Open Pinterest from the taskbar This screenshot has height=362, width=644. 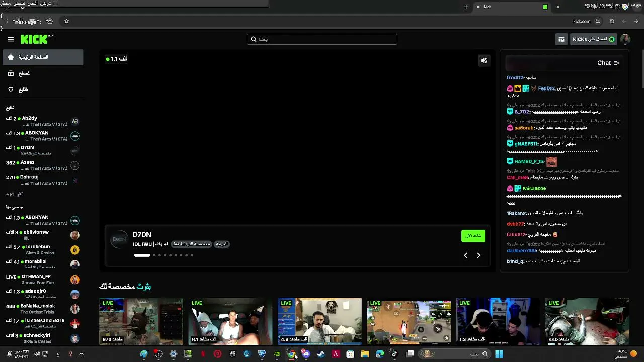[217, 354]
